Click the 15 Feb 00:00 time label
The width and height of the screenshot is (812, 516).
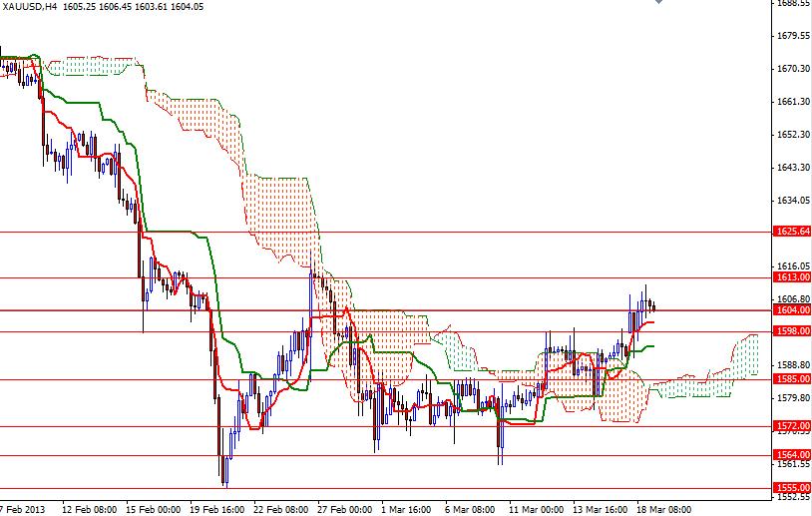click(x=154, y=509)
